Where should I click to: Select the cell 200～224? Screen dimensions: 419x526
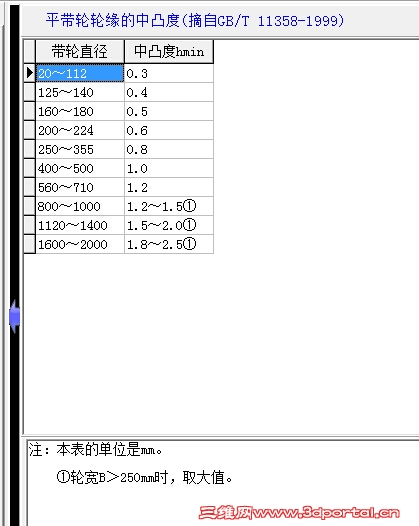[80, 130]
